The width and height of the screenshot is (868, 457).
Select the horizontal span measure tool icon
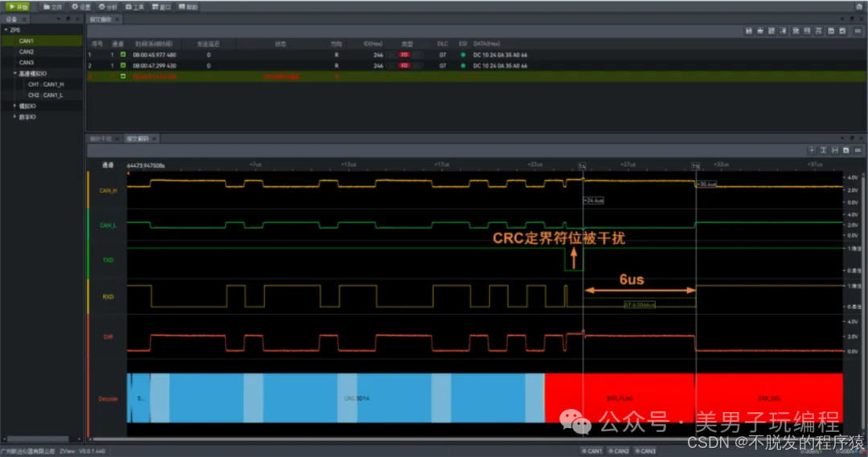(x=835, y=150)
